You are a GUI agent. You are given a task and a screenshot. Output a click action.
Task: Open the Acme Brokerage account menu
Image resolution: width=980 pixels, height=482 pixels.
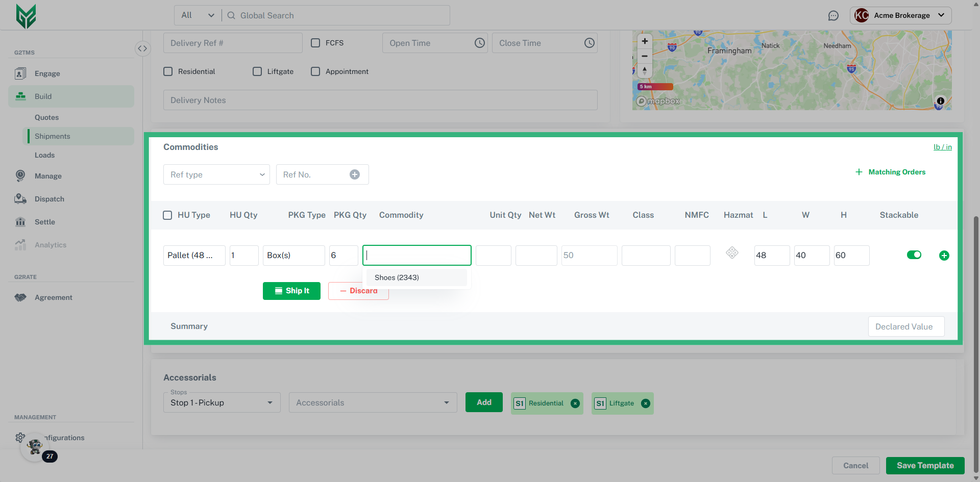tap(900, 15)
